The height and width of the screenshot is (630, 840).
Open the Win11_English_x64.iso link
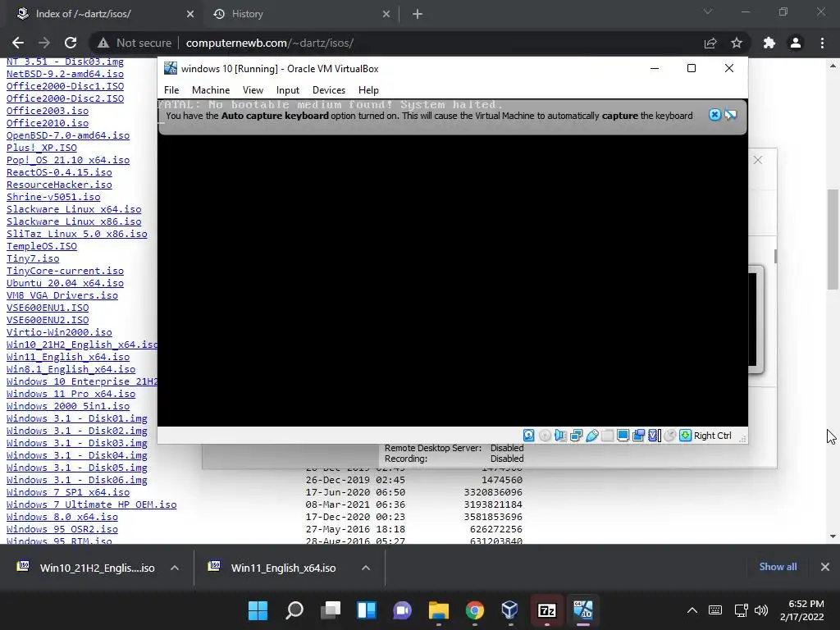(x=68, y=357)
